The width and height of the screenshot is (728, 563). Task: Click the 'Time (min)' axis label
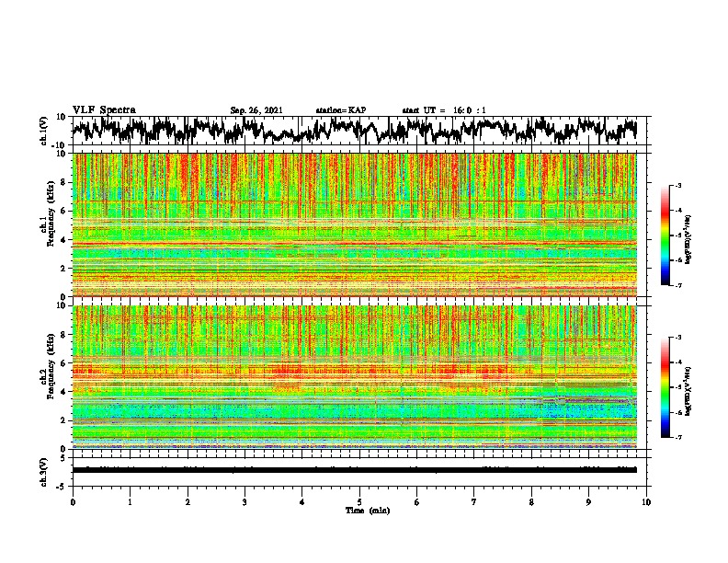pyautogui.click(x=368, y=511)
